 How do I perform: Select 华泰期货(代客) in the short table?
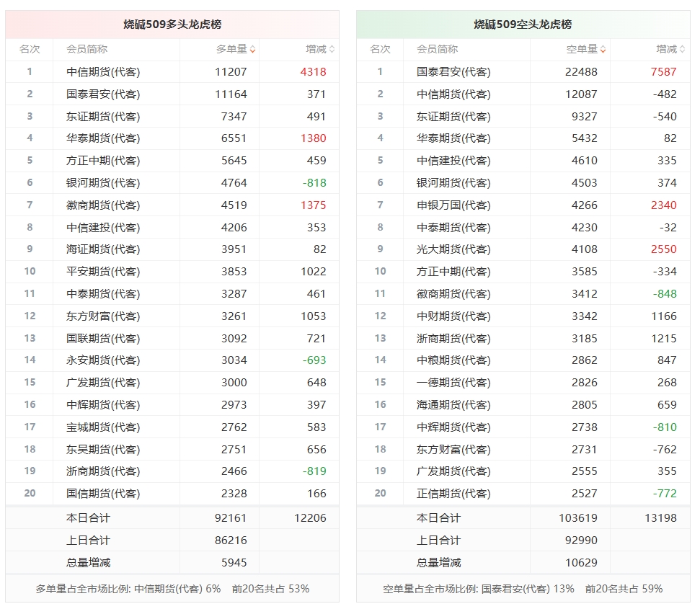tap(453, 138)
